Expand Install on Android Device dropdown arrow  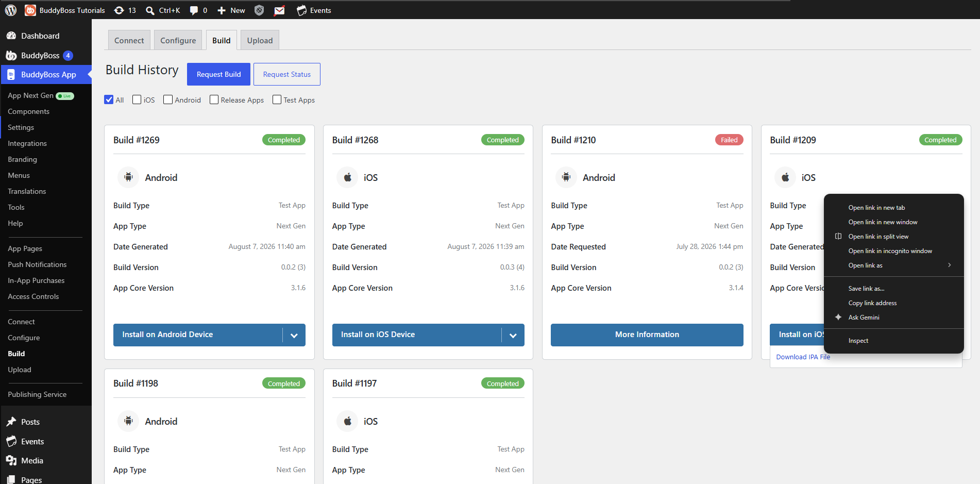click(294, 335)
